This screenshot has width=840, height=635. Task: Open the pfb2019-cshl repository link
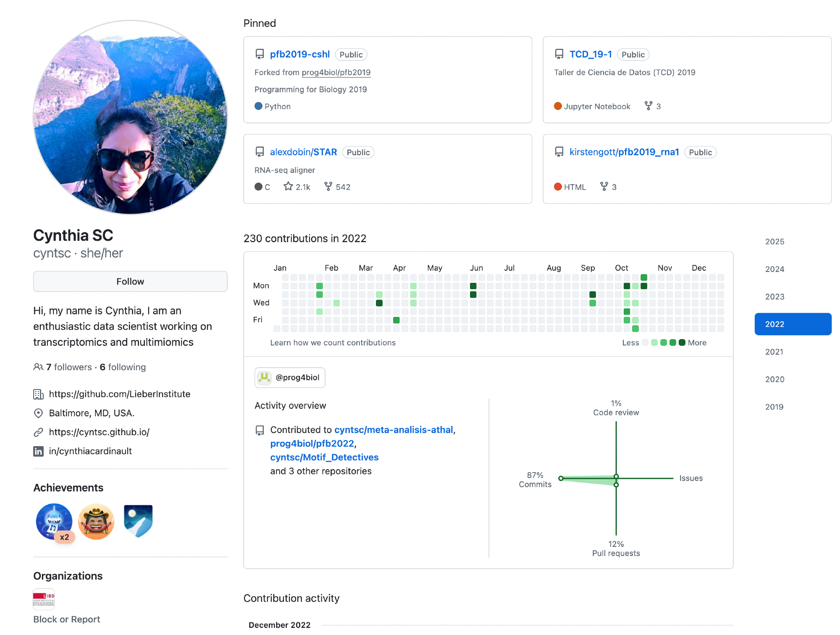pos(299,54)
